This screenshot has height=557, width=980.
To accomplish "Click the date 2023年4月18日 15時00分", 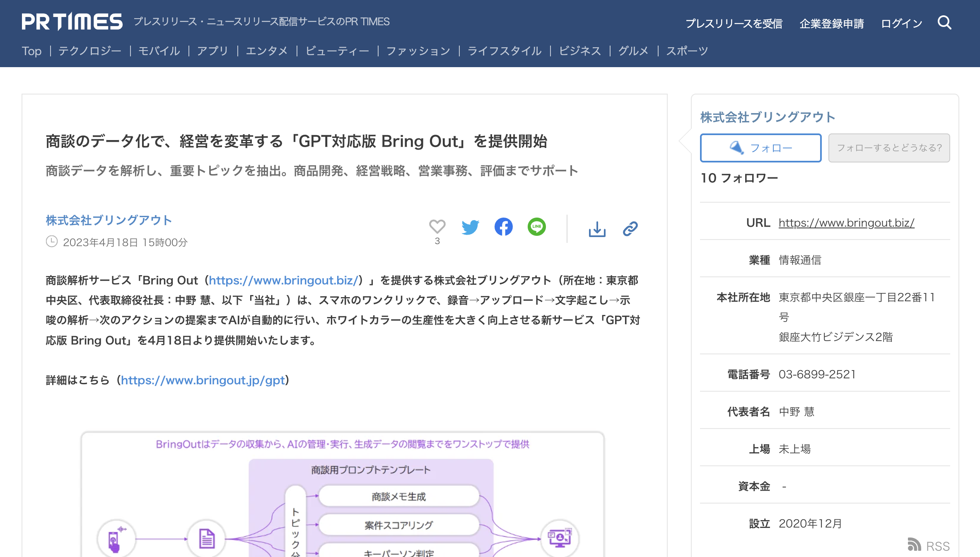I will pos(125,242).
